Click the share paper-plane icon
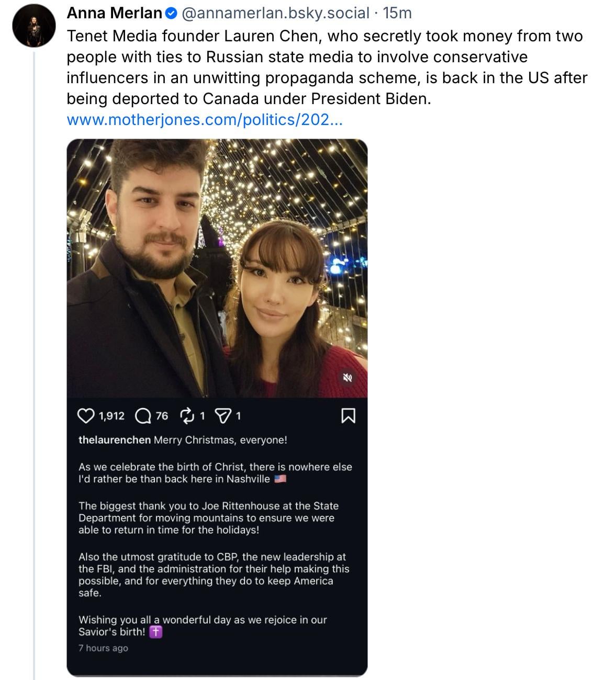616x680 pixels. click(223, 416)
